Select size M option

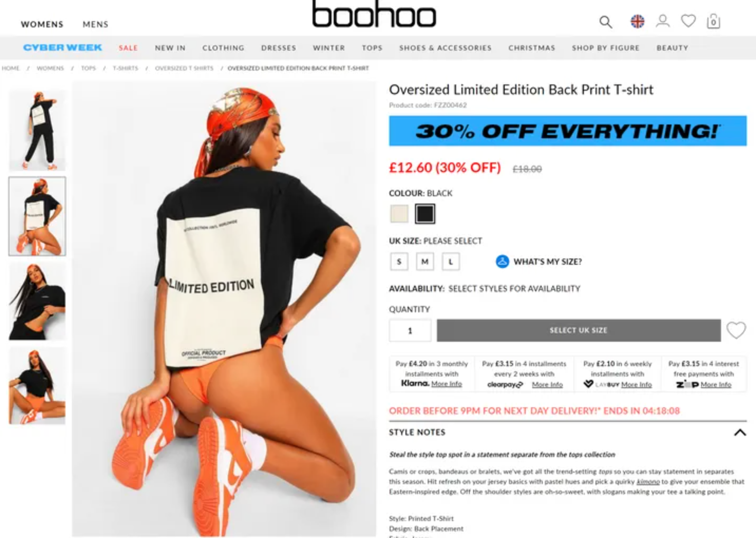pyautogui.click(x=424, y=261)
